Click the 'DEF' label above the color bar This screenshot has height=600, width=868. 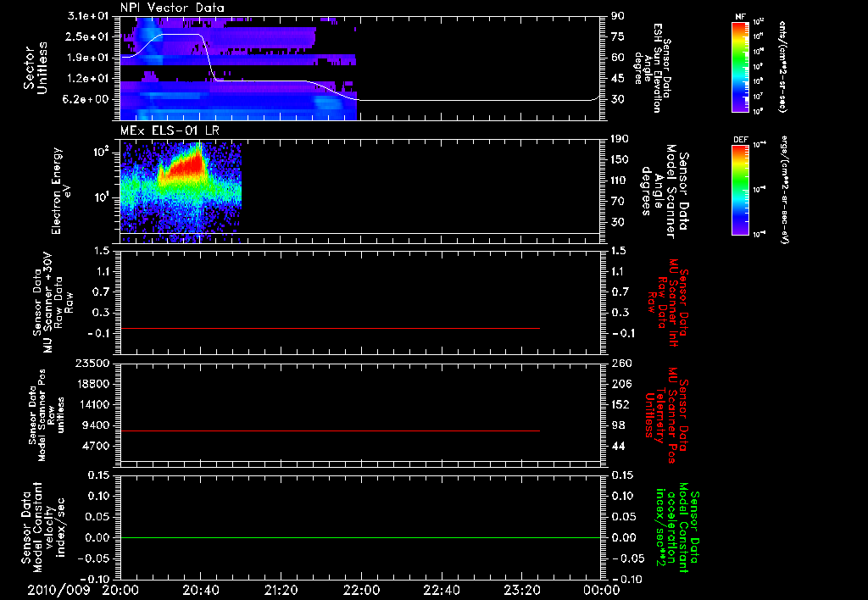(740, 140)
